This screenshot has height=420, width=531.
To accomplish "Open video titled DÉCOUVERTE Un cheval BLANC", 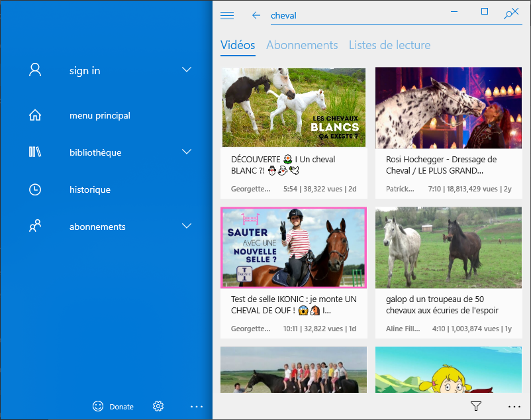I will point(283,165).
